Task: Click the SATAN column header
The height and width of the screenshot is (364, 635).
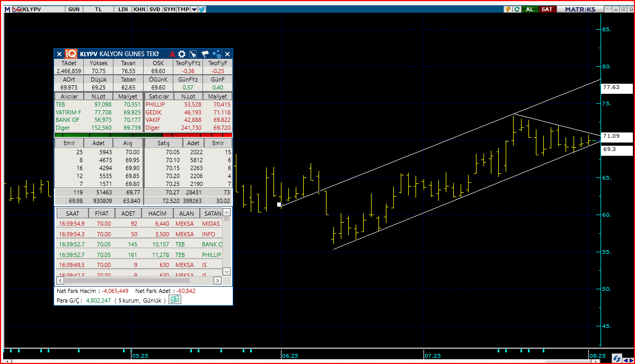Action: (212, 214)
